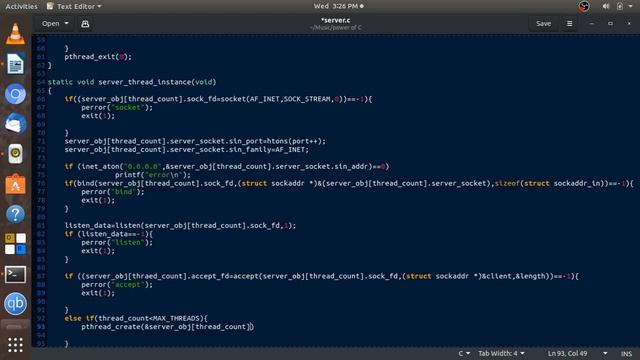The image size is (640, 360).
Task: Click the red tray indicator icon
Action: (x=584, y=6)
